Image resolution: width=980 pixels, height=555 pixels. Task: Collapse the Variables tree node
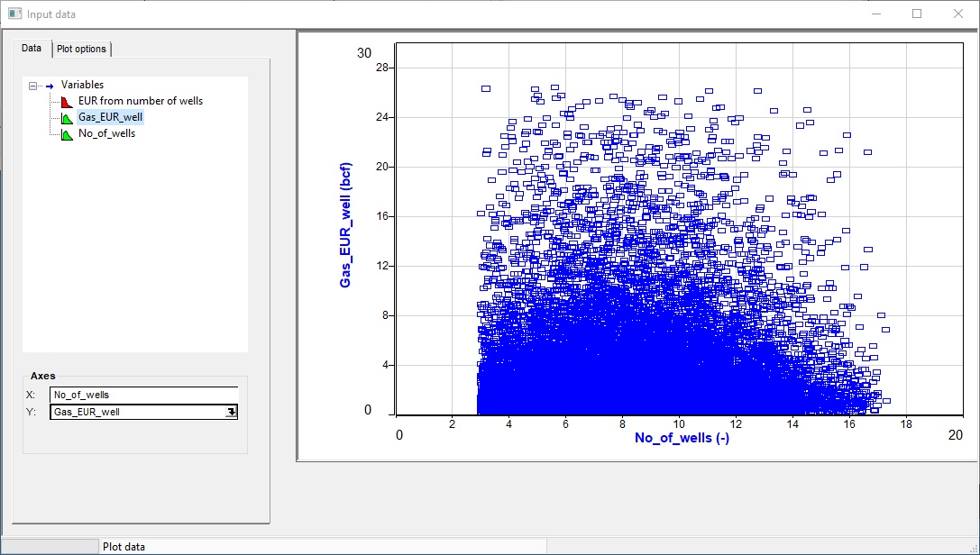point(33,86)
